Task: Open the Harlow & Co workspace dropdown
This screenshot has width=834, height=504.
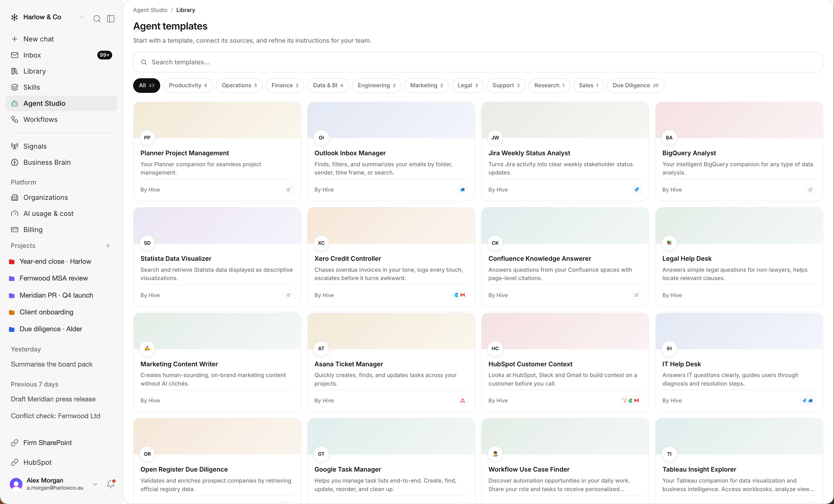Action: (47, 17)
